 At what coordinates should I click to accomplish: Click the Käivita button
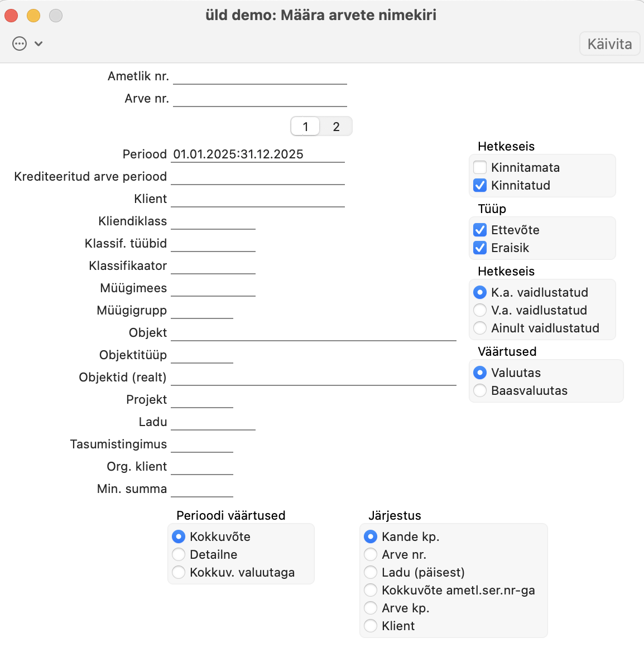pos(609,44)
